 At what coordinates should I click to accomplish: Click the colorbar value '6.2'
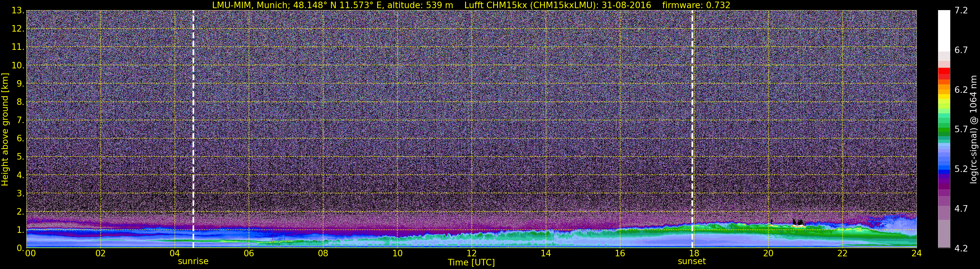pyautogui.click(x=961, y=90)
